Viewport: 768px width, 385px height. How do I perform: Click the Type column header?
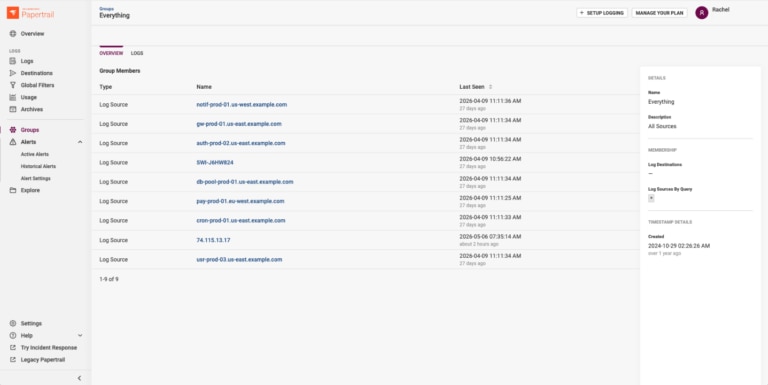point(106,87)
